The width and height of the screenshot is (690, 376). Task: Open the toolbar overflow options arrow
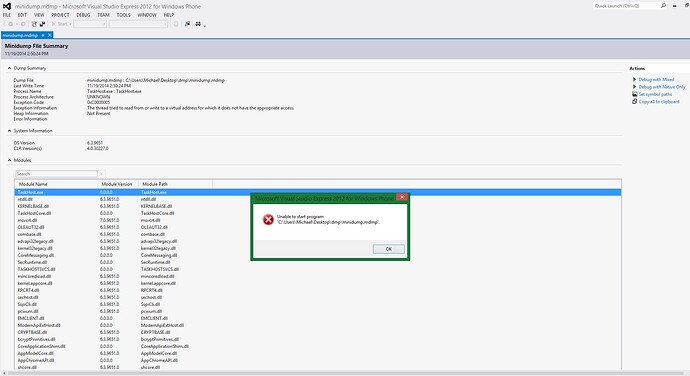[x=205, y=26]
